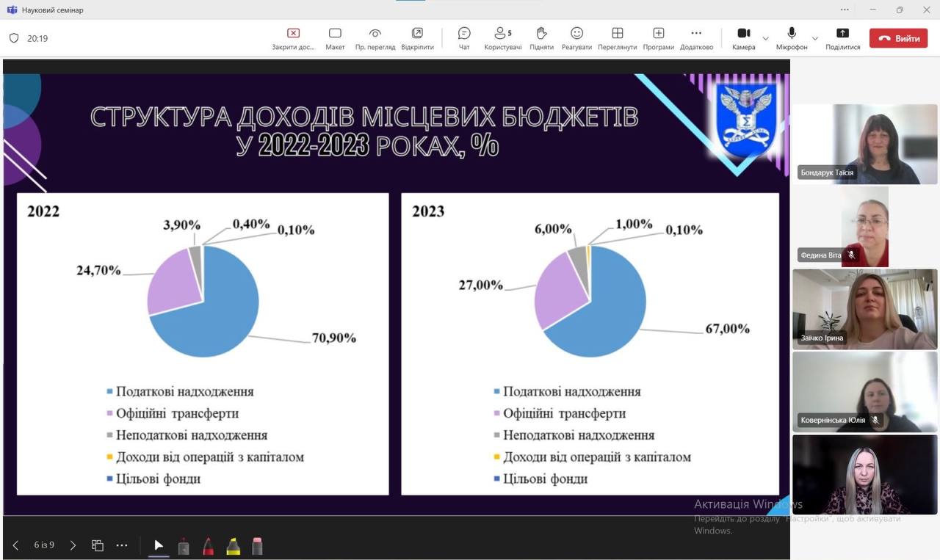Select the yellow highlighter tool
940x560 pixels.
[233, 546]
